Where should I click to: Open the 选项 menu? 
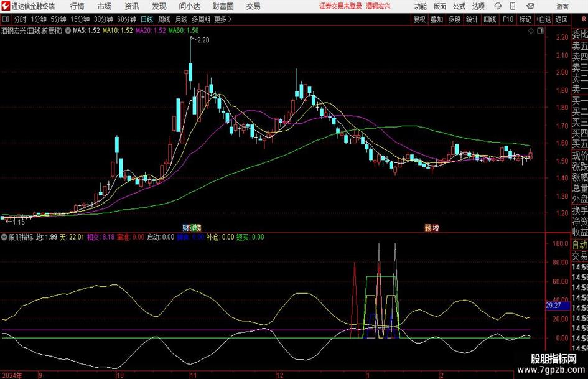click(478, 6)
